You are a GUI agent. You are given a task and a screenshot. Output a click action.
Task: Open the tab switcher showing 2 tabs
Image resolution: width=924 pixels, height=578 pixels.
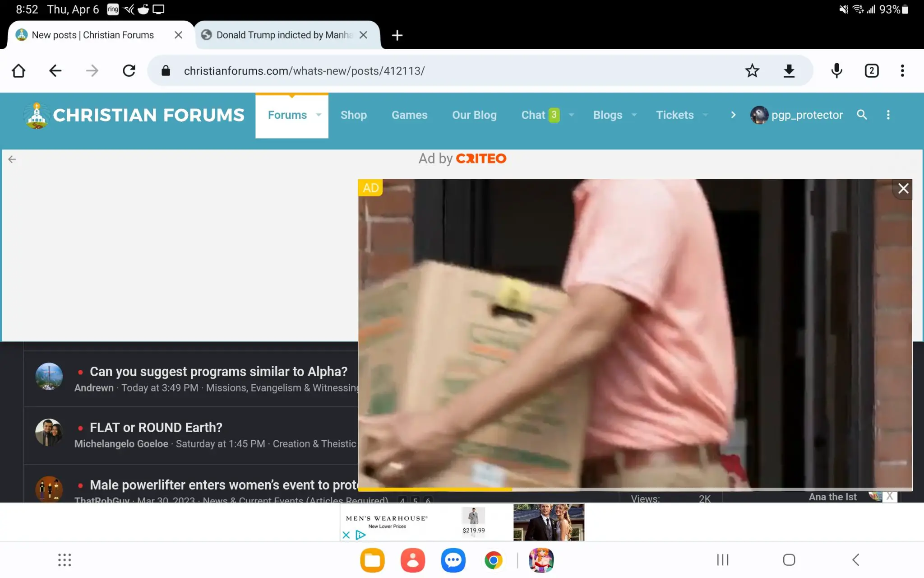[871, 71]
